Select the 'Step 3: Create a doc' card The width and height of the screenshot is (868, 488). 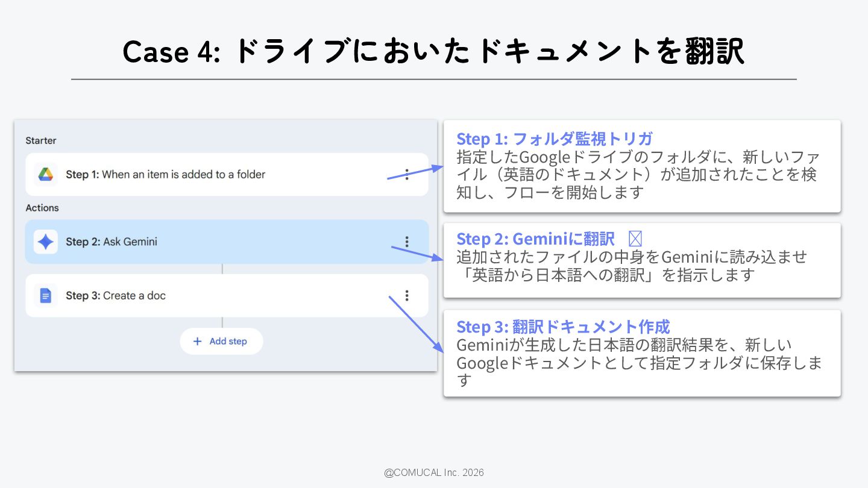227,296
